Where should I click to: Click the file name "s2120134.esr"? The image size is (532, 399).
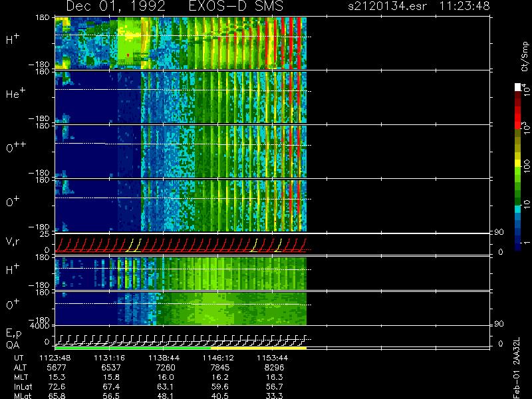click(387, 6)
